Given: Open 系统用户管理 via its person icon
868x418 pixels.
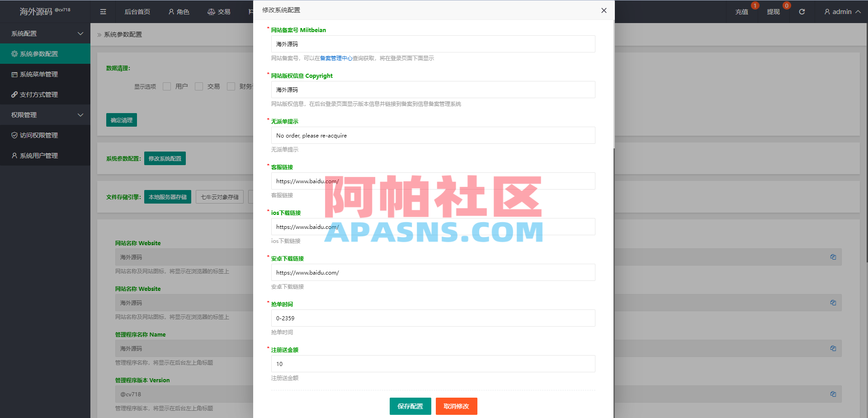Looking at the screenshot, I should tap(14, 155).
